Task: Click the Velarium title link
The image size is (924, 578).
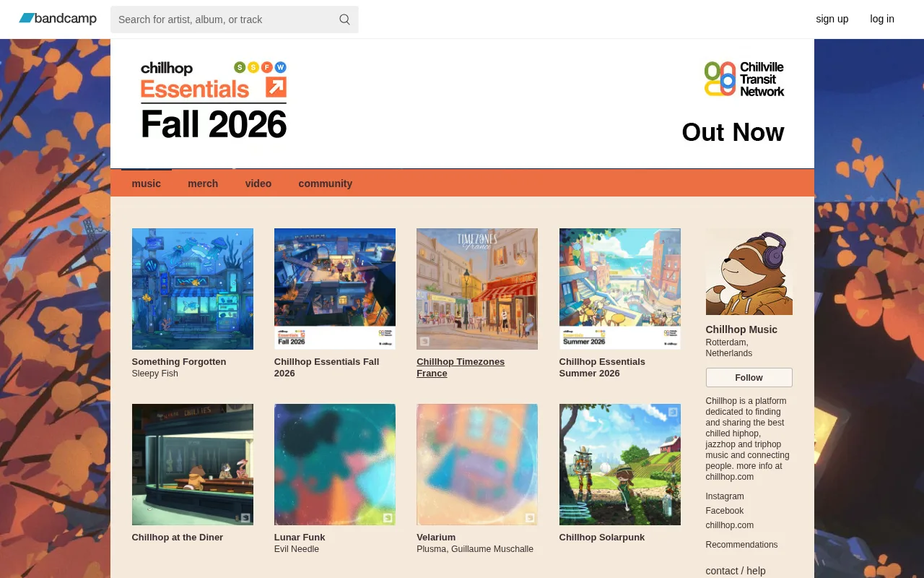Action: (436, 538)
